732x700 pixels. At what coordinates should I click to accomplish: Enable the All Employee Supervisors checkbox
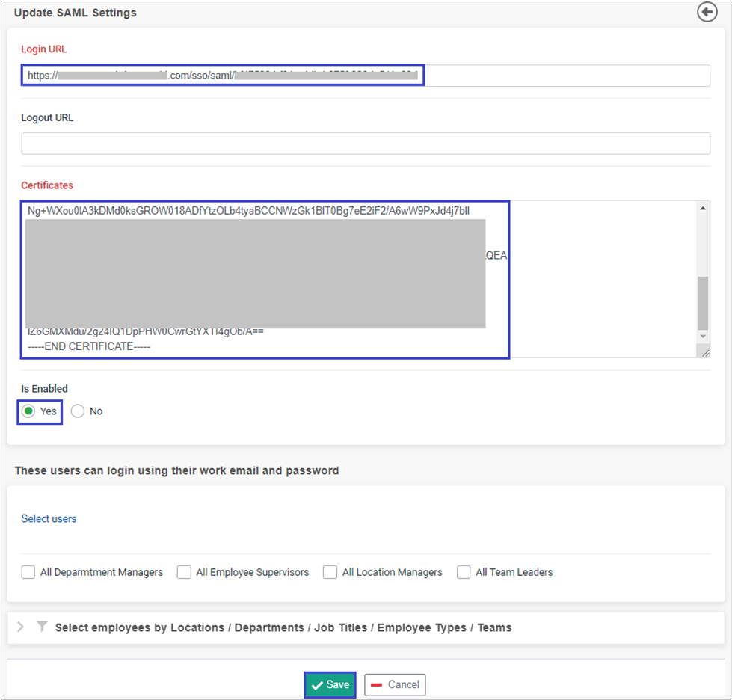184,572
